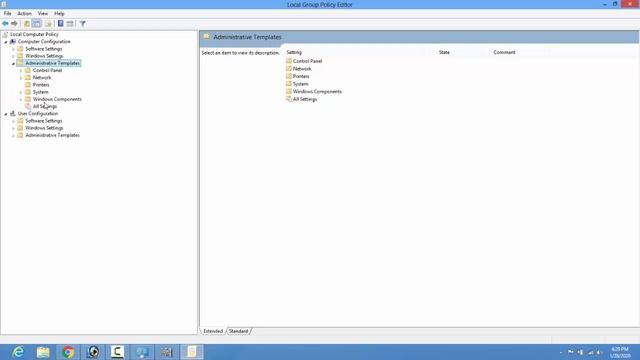Viewport: 640px width, 360px height.
Task: Expand Windows Settings under Computer Configuration
Action: (13, 56)
